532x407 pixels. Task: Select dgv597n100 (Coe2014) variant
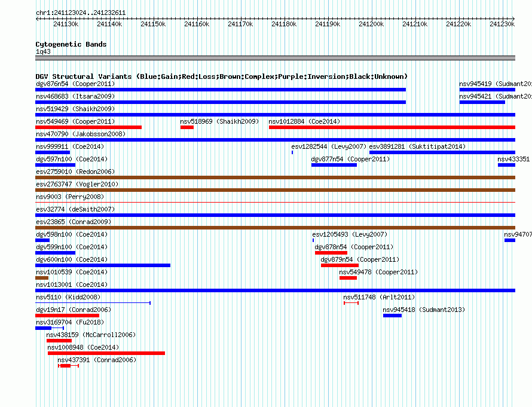56,165
